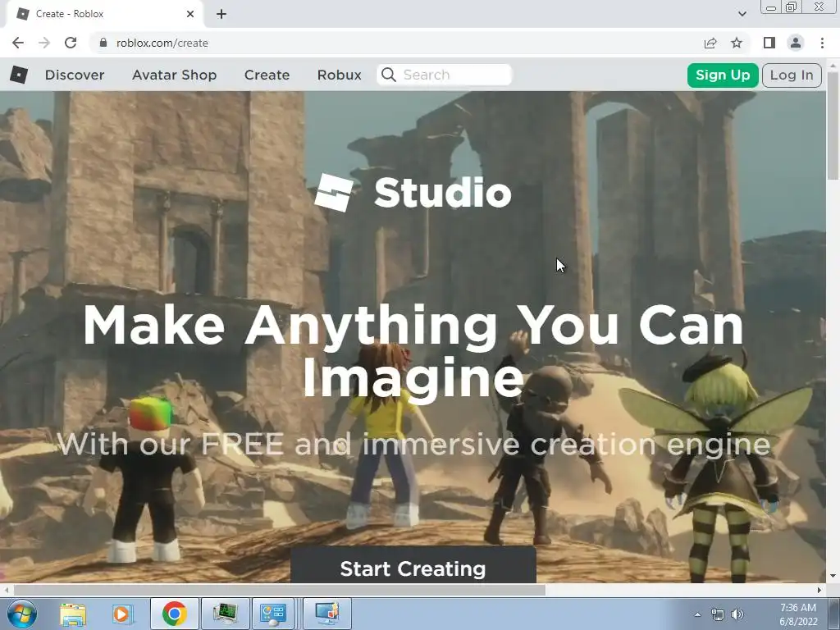The height and width of the screenshot is (630, 840).
Task: Open Windows Media Player from the taskbar
Action: (122, 614)
